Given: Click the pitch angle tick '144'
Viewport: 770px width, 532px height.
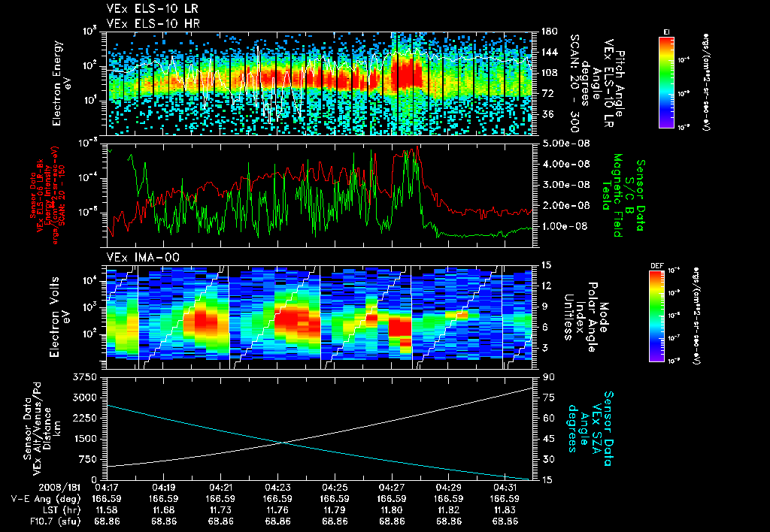Looking at the screenshot, I should point(550,52).
